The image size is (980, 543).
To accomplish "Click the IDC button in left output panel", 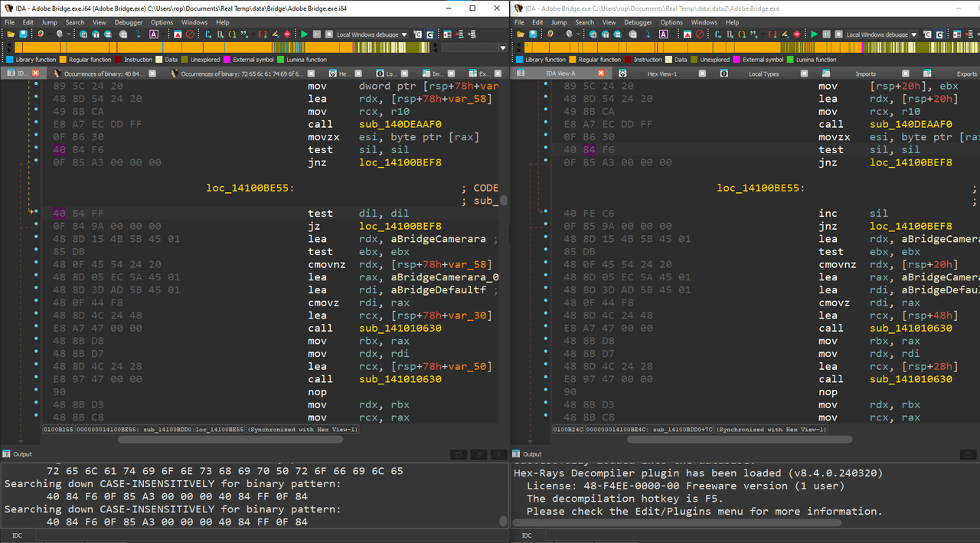I will click(17, 535).
